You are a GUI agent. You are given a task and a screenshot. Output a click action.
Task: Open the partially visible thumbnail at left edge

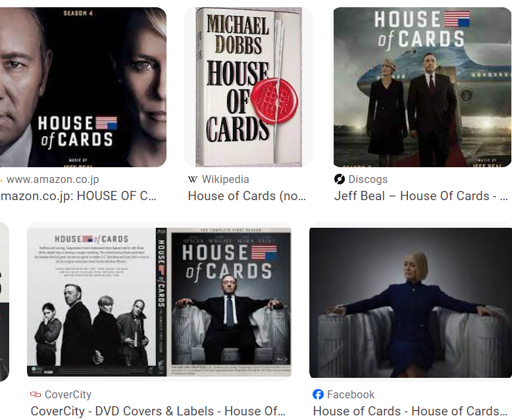[4, 302]
